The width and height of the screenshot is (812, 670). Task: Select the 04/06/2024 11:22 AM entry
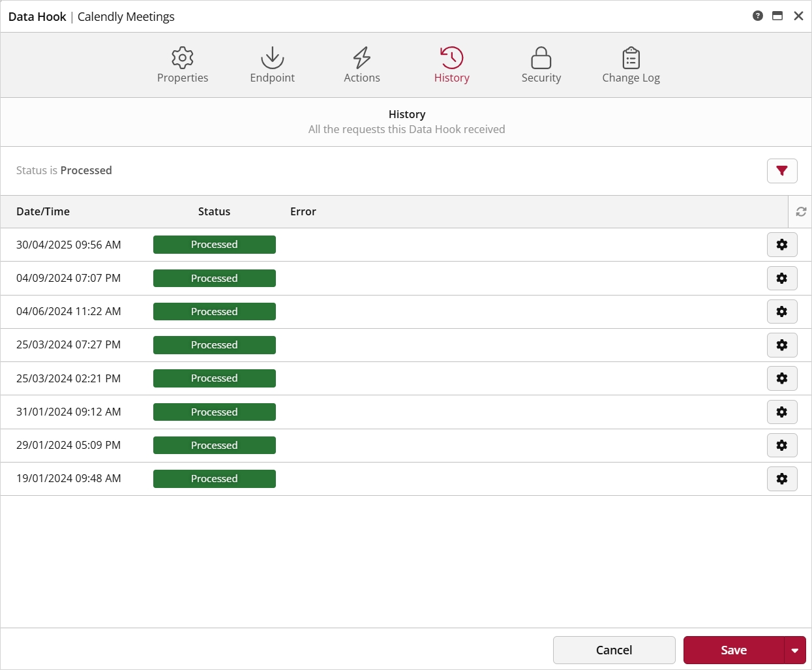point(406,312)
